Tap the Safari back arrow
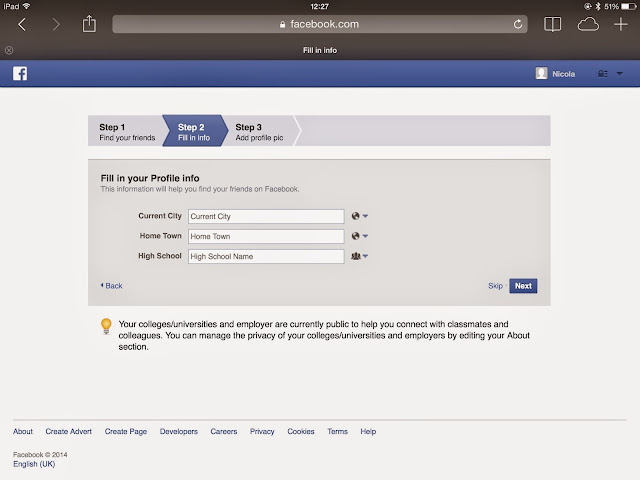The height and width of the screenshot is (480, 640). [x=22, y=24]
